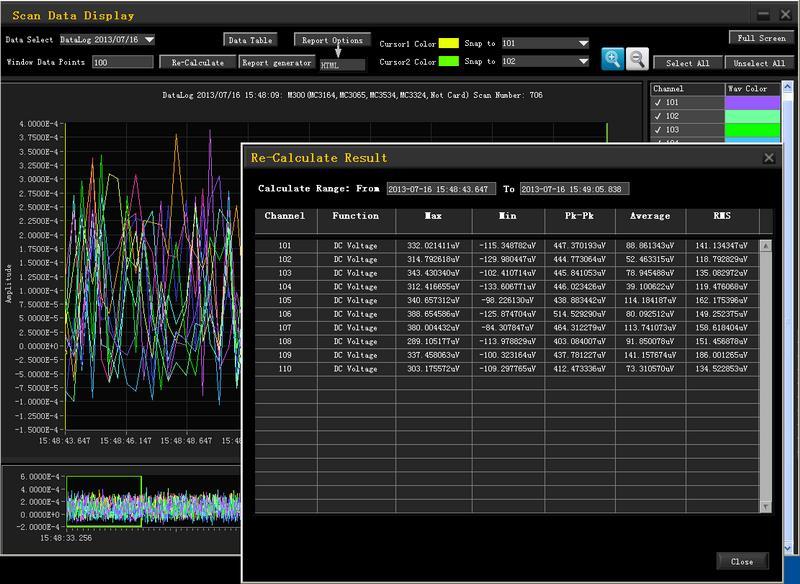Open the Data Select dropdown
This screenshot has height=584, width=800.
pos(149,40)
